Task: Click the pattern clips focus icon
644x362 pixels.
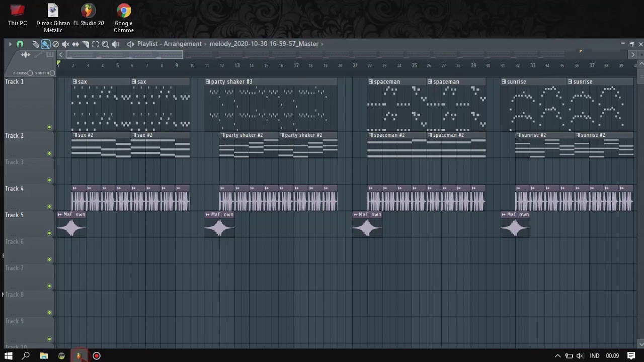Action: pos(50,54)
